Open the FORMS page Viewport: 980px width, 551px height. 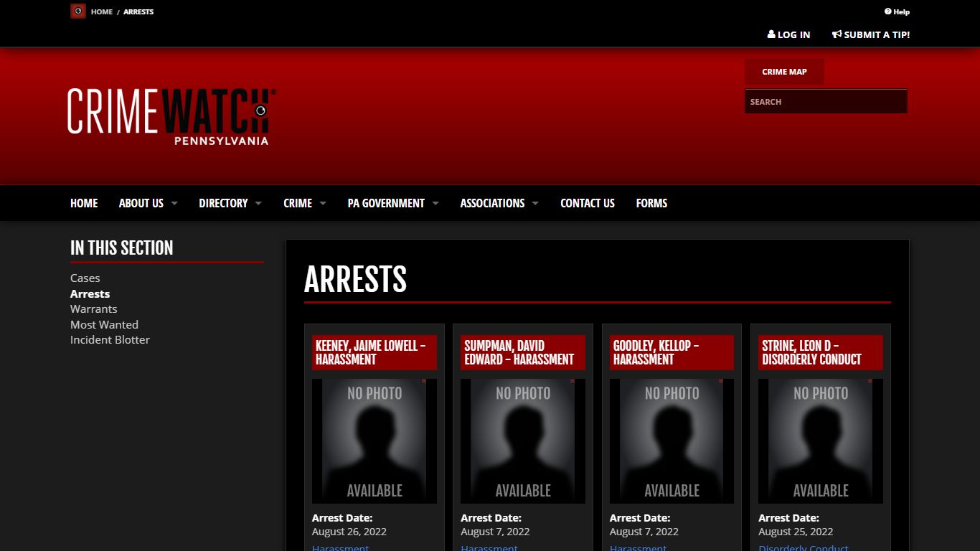[x=651, y=203]
